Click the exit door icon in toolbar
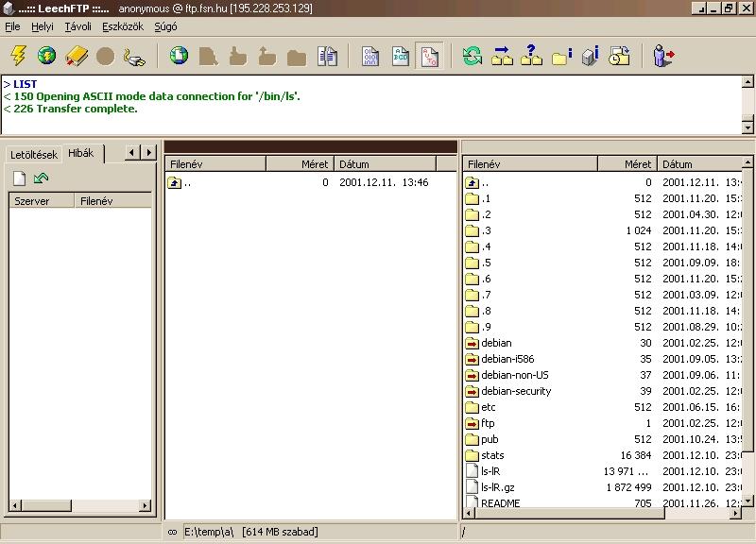 (663, 57)
